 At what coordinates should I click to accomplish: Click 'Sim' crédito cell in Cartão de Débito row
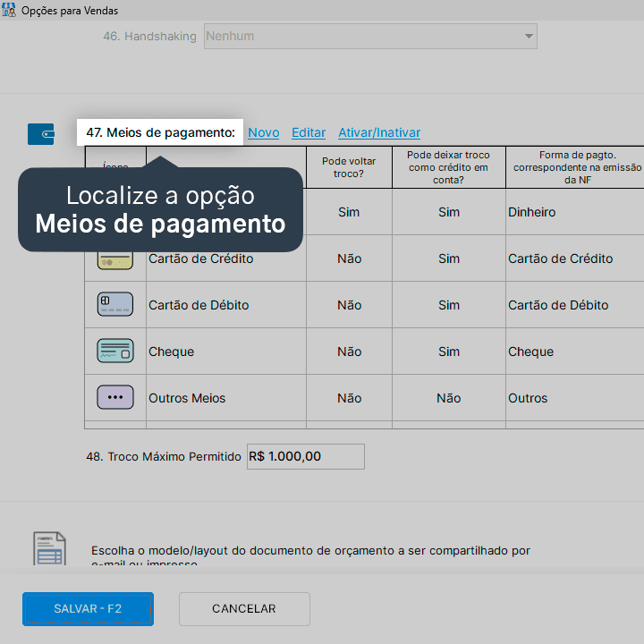click(x=448, y=305)
